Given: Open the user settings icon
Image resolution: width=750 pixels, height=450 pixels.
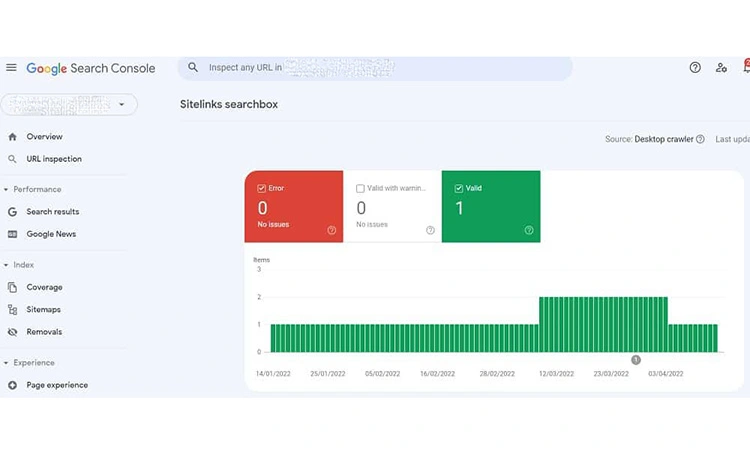Looking at the screenshot, I should (x=721, y=68).
